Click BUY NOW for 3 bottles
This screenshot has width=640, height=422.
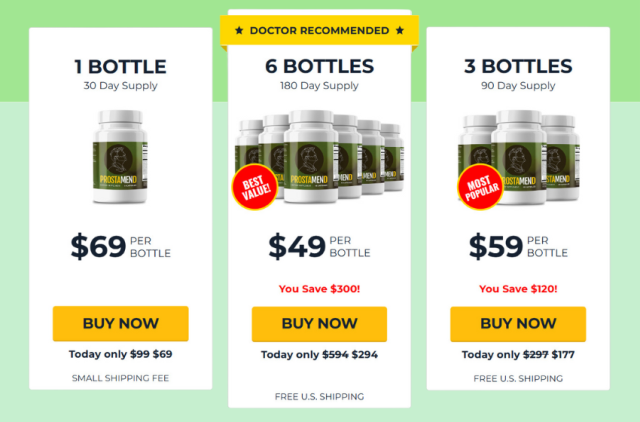click(x=518, y=324)
